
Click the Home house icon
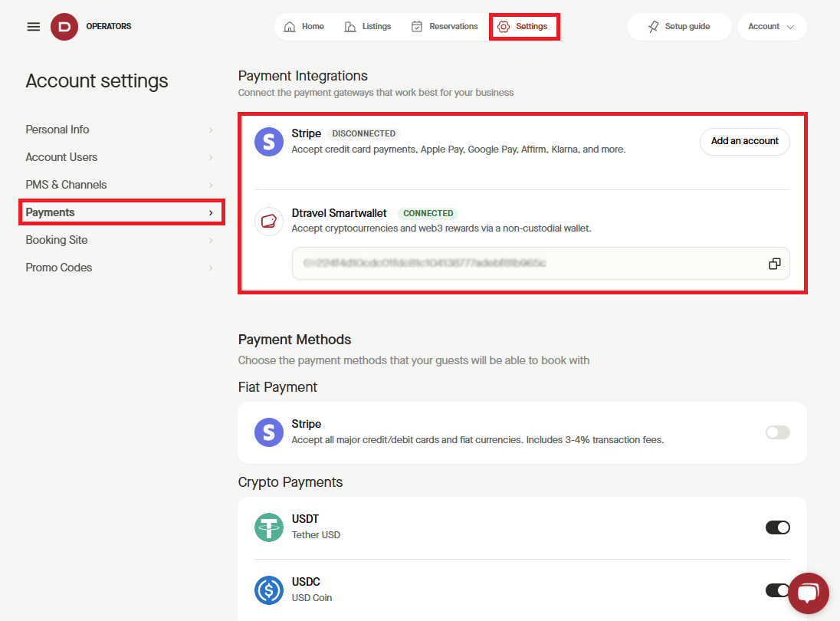click(x=290, y=27)
